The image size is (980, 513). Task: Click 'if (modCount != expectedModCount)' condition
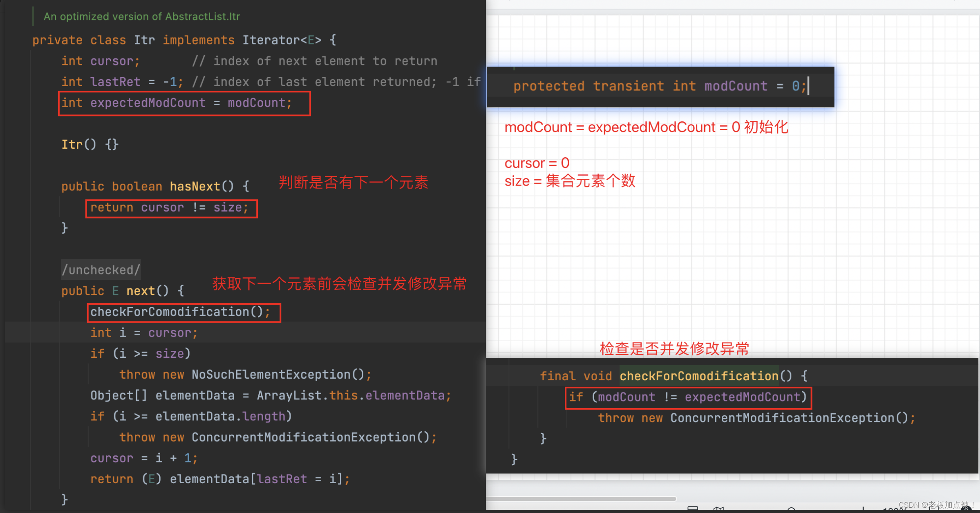[x=688, y=397]
